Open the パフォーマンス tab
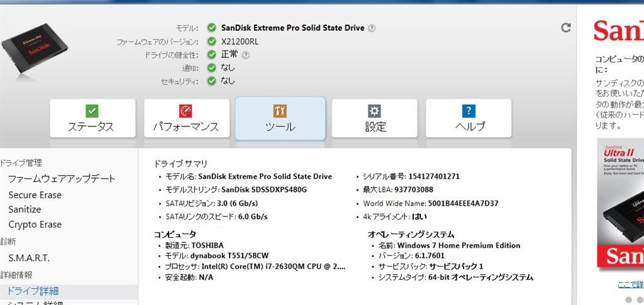 pos(186,118)
